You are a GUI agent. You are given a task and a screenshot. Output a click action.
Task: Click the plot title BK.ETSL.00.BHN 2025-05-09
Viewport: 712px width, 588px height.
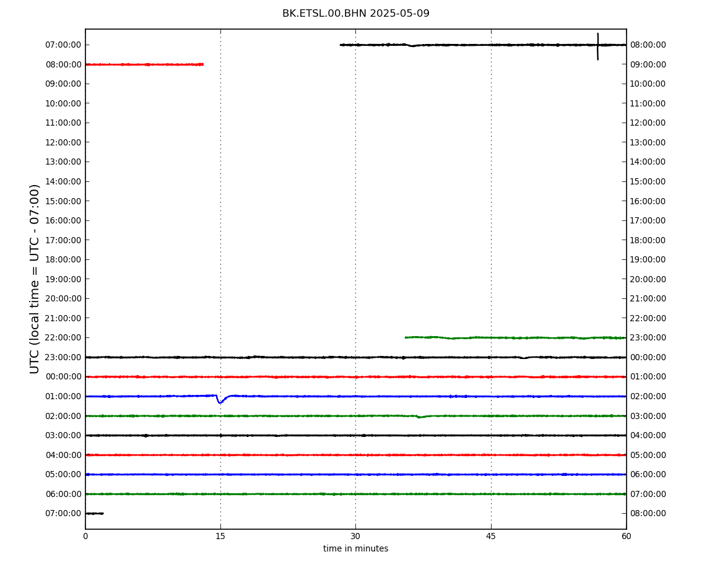355,13
